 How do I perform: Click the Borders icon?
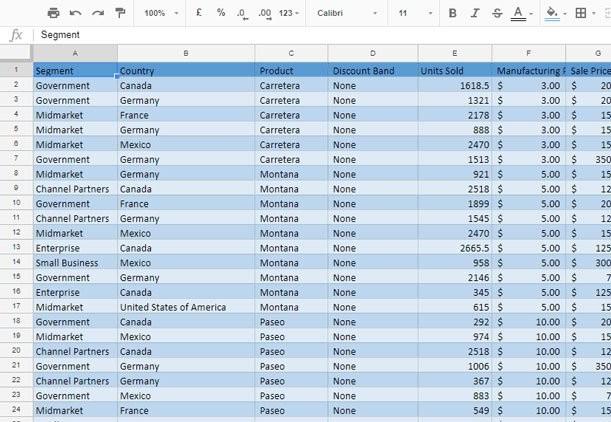pos(581,13)
